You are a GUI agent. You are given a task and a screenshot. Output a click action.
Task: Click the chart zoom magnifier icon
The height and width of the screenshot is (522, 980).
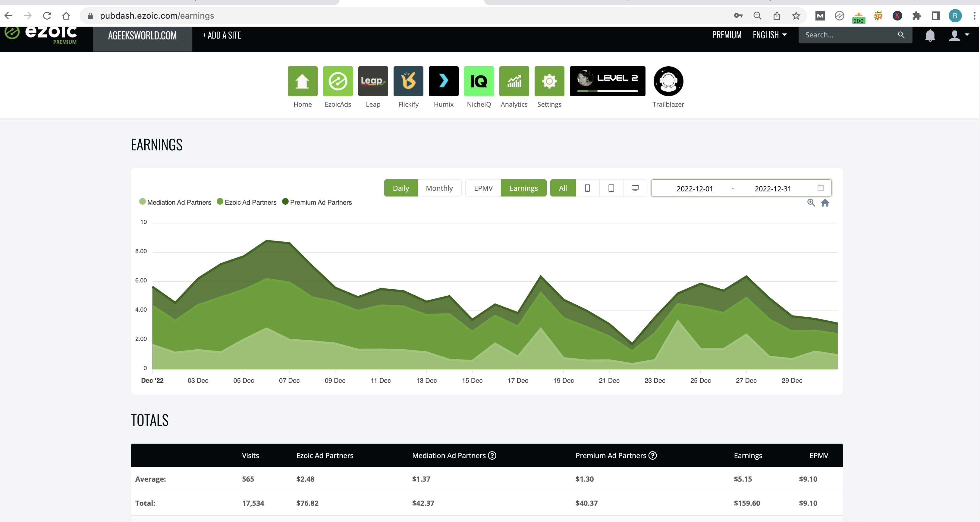point(811,203)
